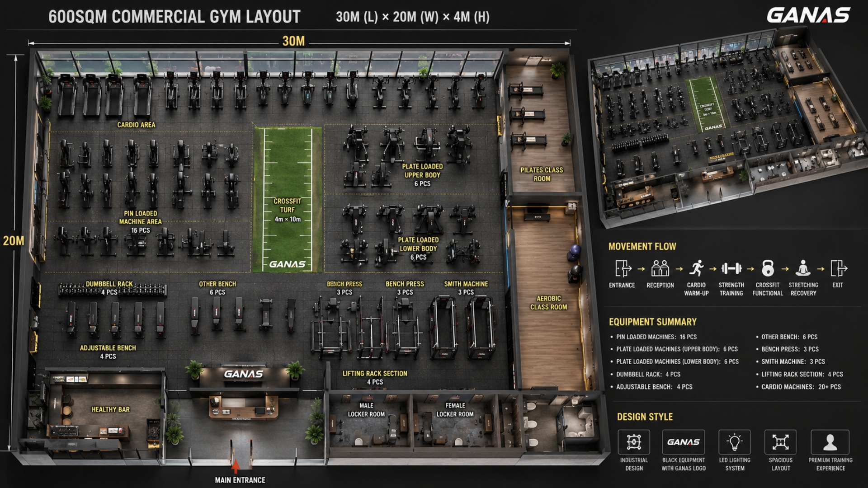Click the Stretching Recovery meditation icon
This screenshot has width=868, height=488.
pos(803,268)
